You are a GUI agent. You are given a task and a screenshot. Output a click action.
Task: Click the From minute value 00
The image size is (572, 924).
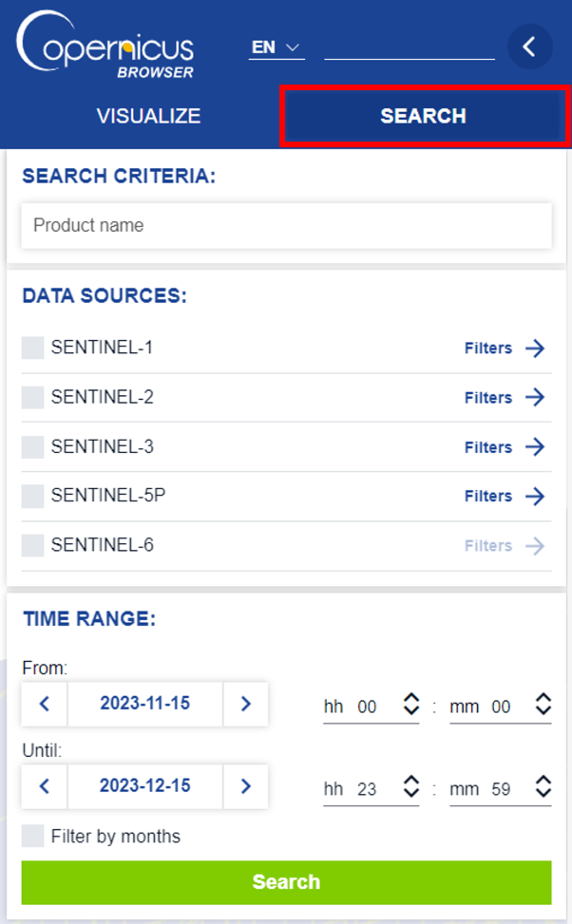pyautogui.click(x=501, y=707)
